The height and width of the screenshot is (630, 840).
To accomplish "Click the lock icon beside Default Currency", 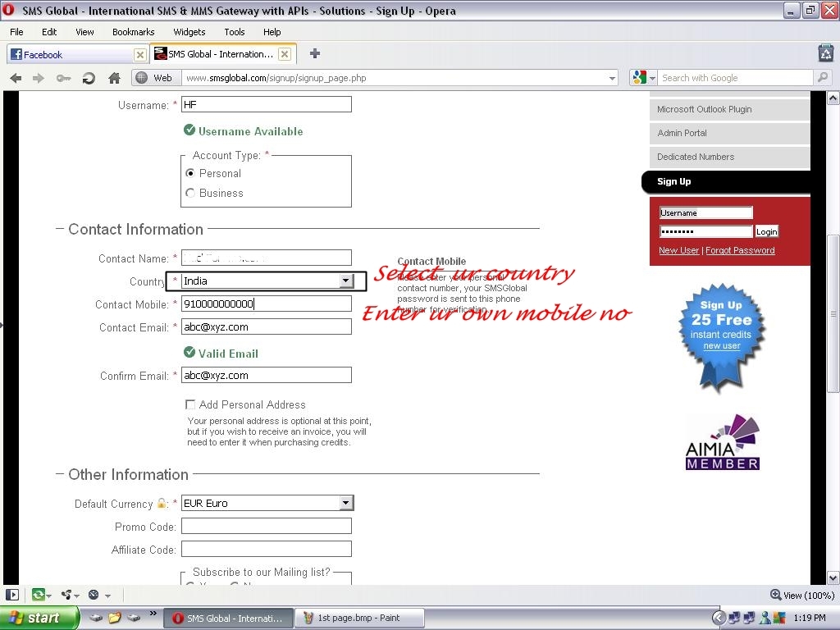I will click(x=162, y=503).
